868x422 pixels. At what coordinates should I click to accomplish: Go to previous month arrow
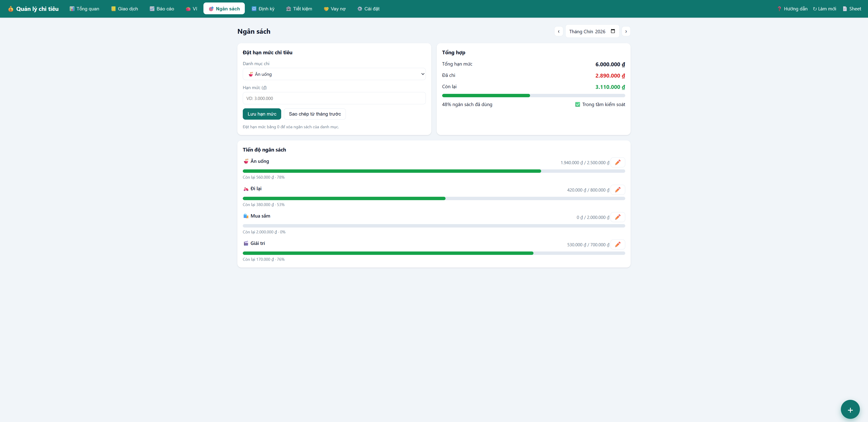click(559, 31)
